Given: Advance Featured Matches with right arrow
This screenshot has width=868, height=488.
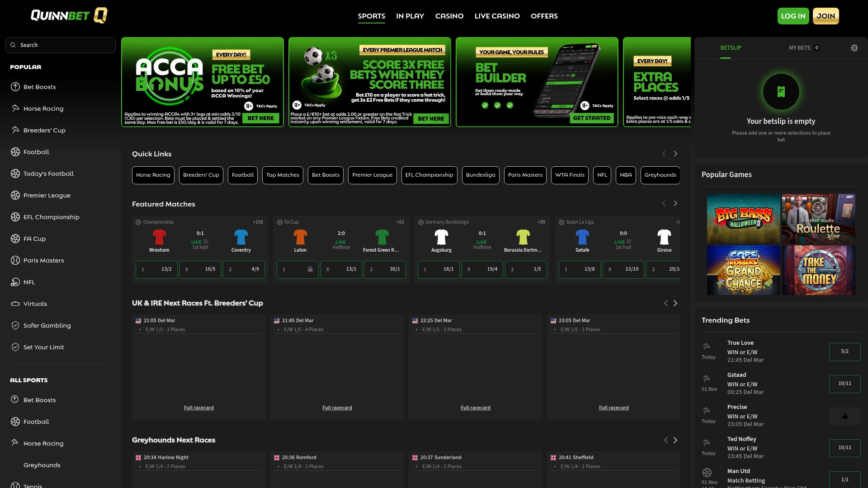Looking at the screenshot, I should pyautogui.click(x=675, y=204).
